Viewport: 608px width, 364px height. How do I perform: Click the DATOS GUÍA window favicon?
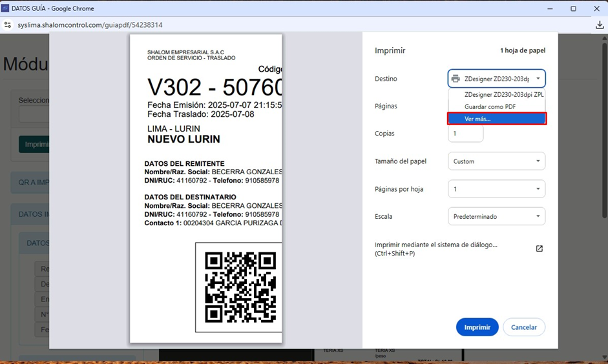5,8
